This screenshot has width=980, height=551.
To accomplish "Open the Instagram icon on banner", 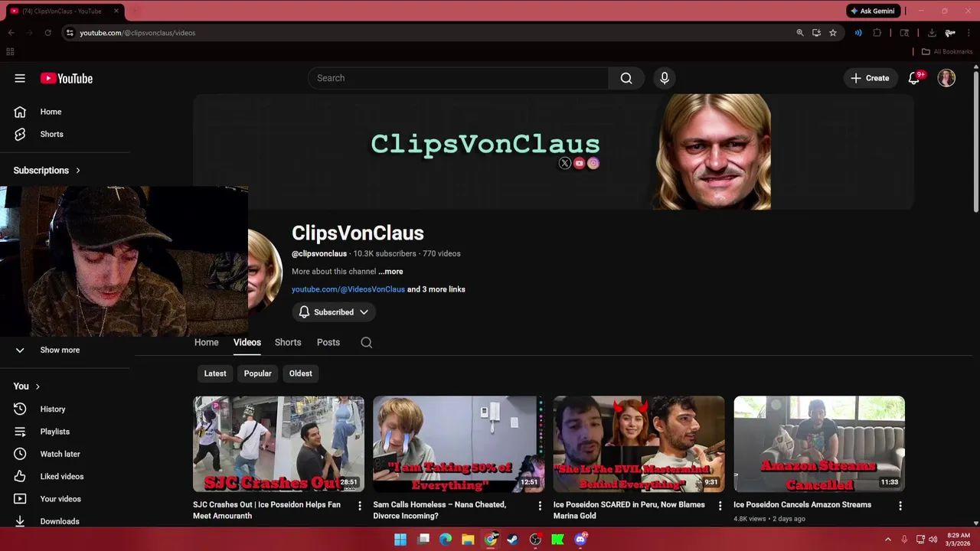I will point(593,163).
